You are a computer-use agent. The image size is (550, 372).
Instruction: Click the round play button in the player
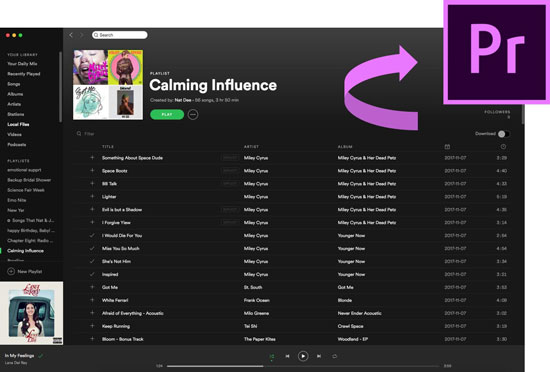pyautogui.click(x=303, y=357)
